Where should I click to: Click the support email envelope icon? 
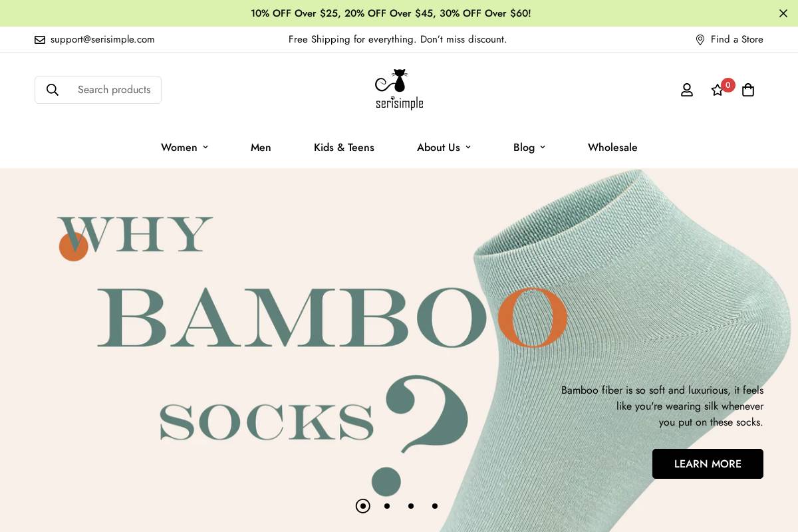[x=40, y=40]
